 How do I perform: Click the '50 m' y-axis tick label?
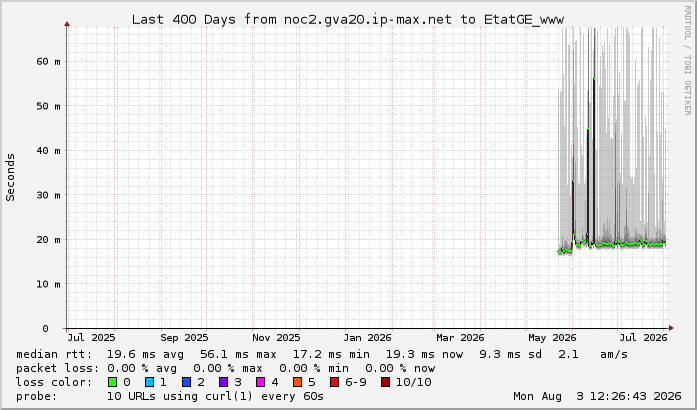[48, 106]
